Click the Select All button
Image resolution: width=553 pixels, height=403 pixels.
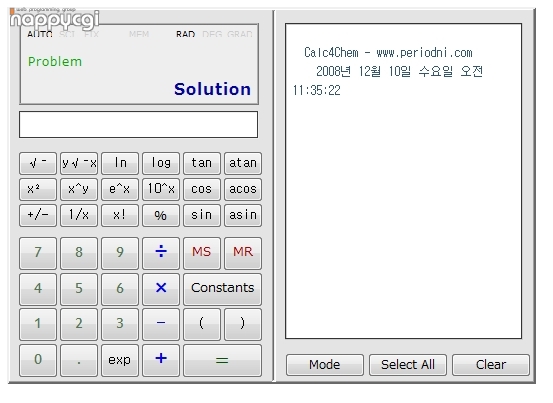coord(408,365)
